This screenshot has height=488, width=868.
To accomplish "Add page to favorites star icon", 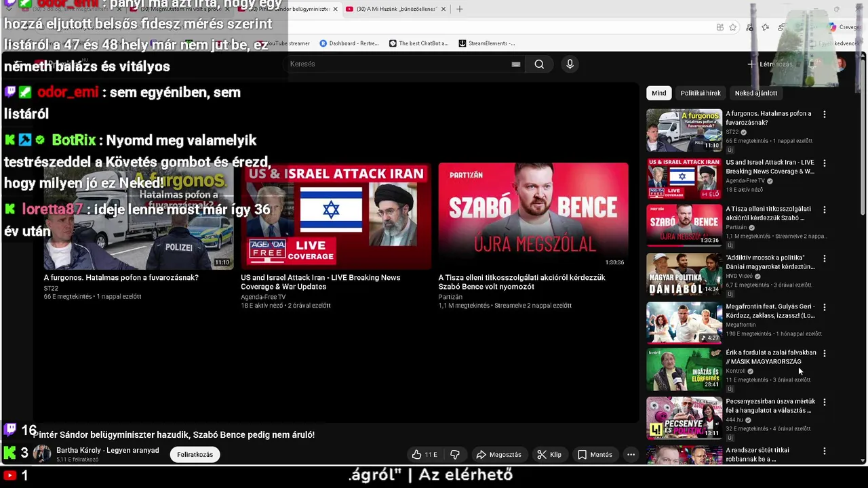I will coord(733,27).
